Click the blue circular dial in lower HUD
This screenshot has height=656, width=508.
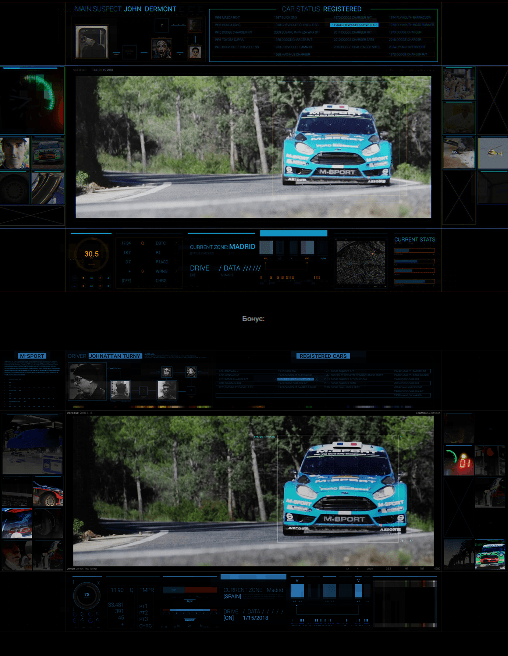[87, 595]
